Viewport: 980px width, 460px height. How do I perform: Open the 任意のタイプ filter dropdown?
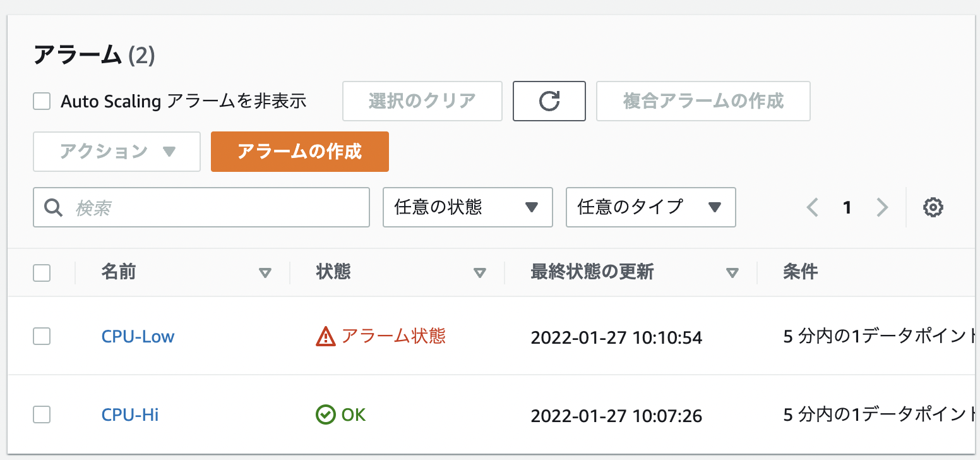click(650, 207)
